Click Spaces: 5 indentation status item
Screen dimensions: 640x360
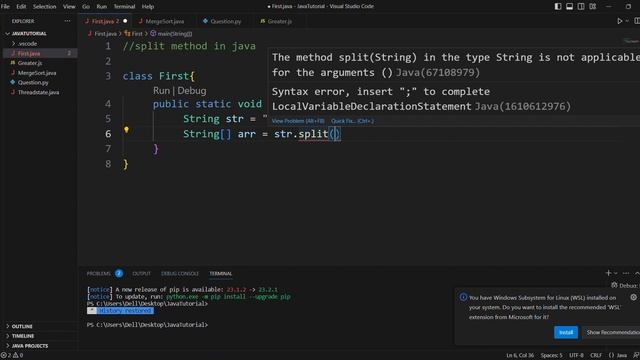pyautogui.click(x=551, y=356)
